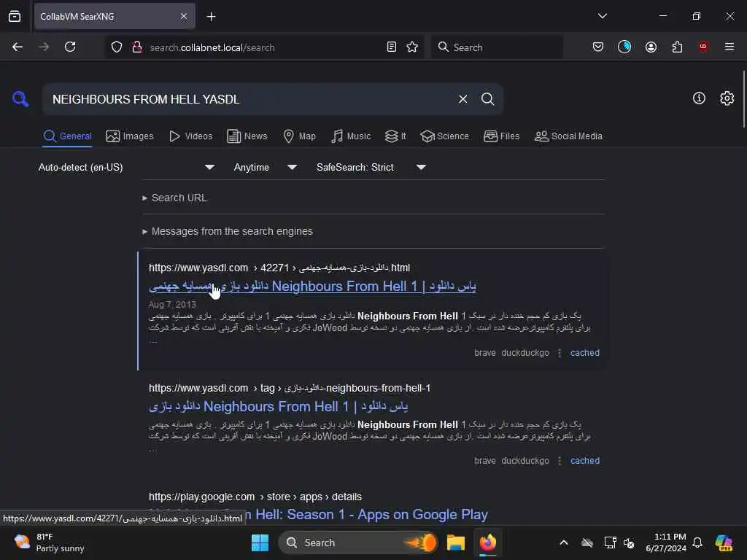
Task: Open the Firefox account icon
Action: point(651,47)
